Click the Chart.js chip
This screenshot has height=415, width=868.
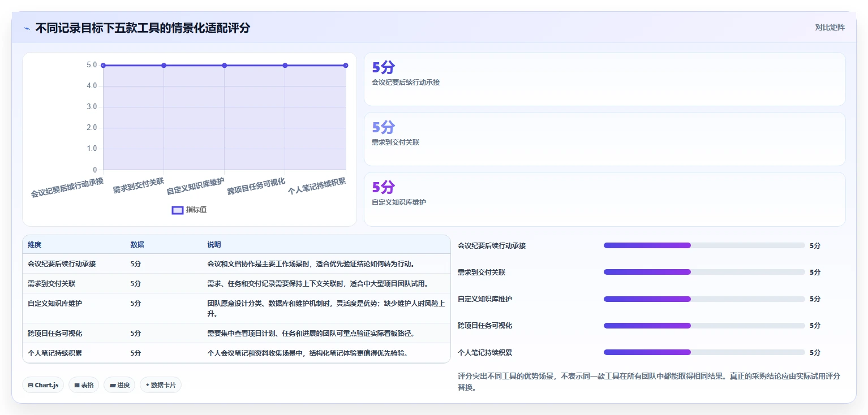44,385
